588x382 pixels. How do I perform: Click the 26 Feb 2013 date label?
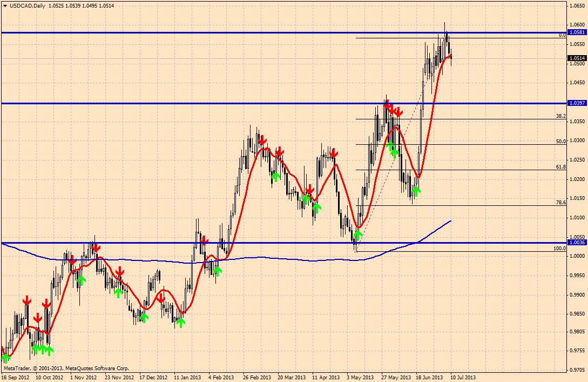tap(257, 378)
